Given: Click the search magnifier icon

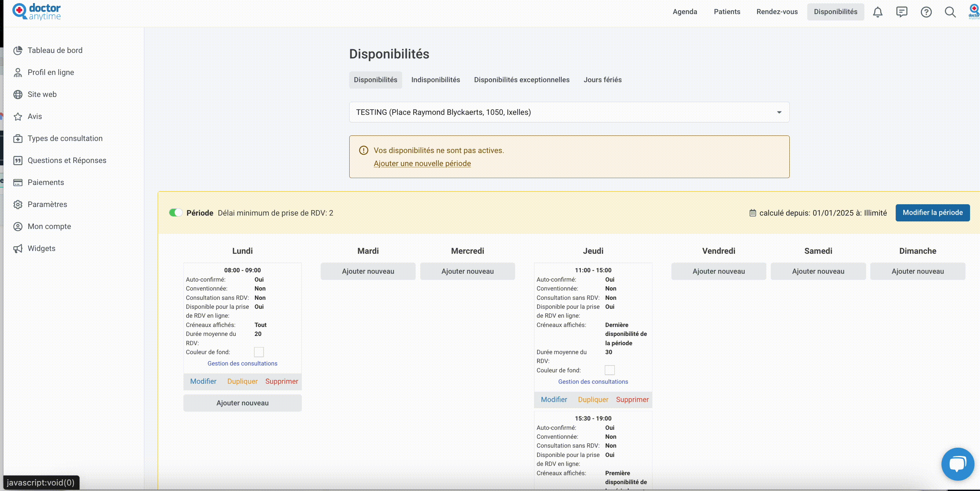Looking at the screenshot, I should pyautogui.click(x=950, y=12).
